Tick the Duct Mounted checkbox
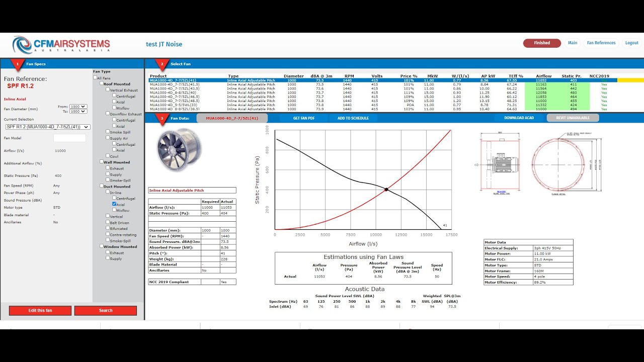644x362 pixels. [102, 187]
